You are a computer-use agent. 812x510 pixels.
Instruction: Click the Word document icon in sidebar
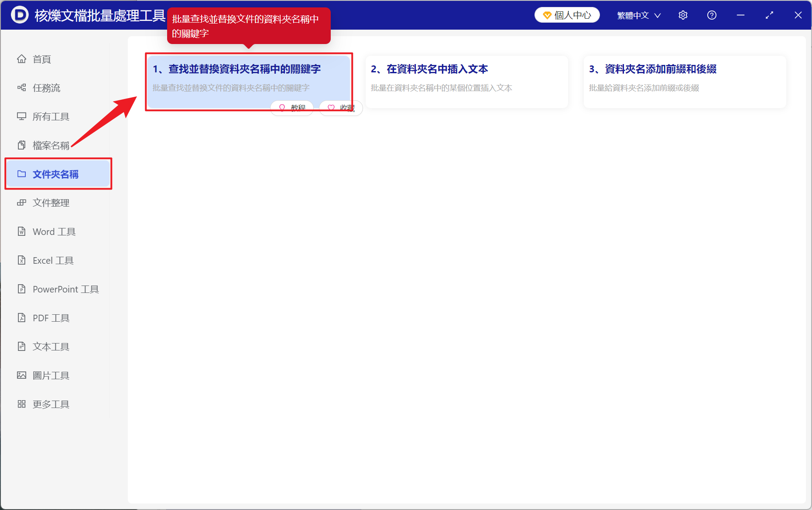tap(21, 231)
